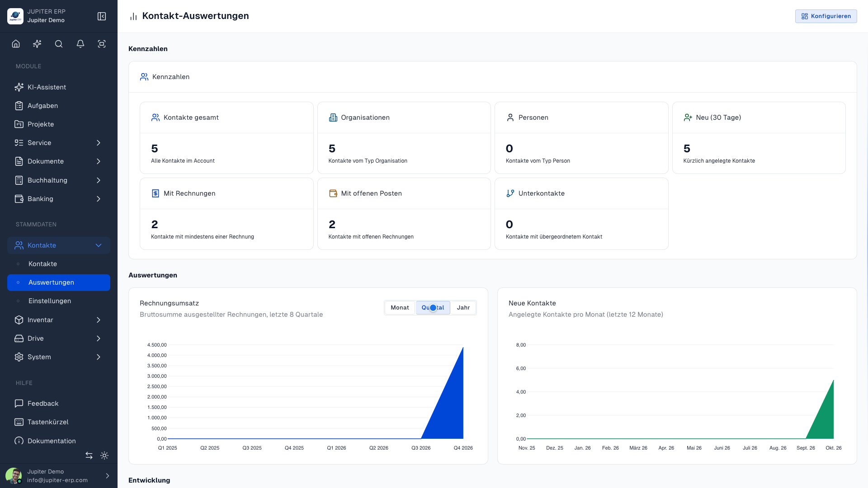Expand the Inventar submenu
The width and height of the screenshot is (868, 488).
point(99,320)
